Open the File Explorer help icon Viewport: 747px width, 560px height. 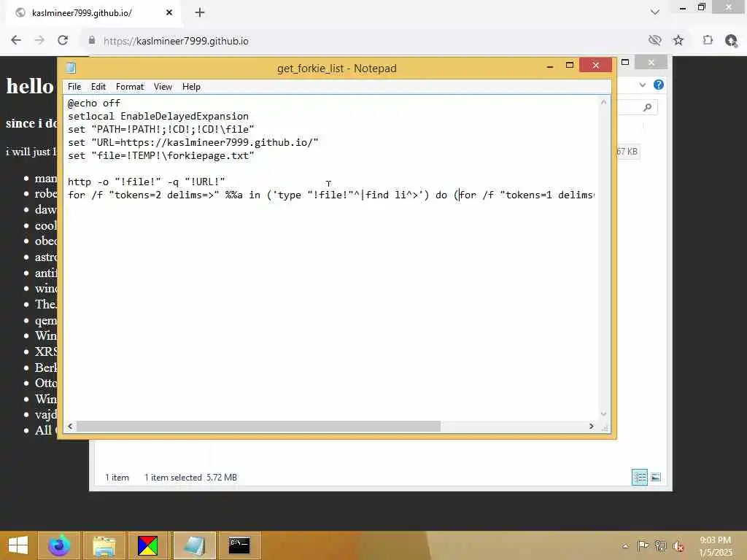tap(659, 85)
